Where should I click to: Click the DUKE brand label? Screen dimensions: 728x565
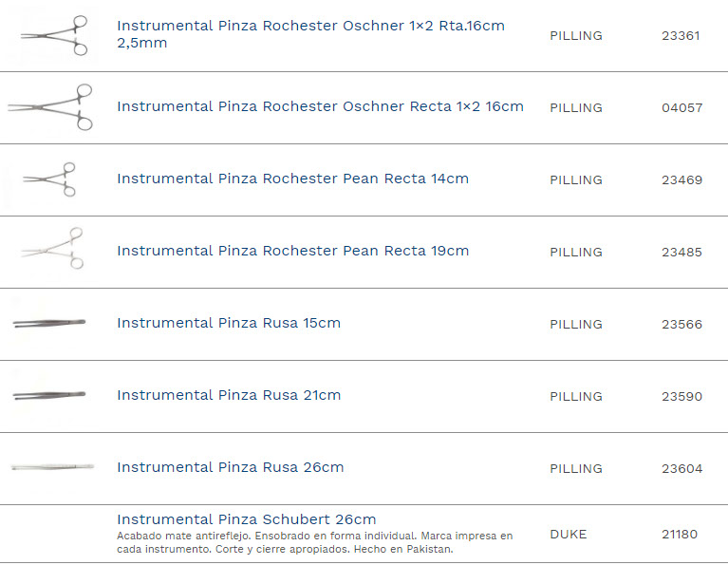[568, 535]
